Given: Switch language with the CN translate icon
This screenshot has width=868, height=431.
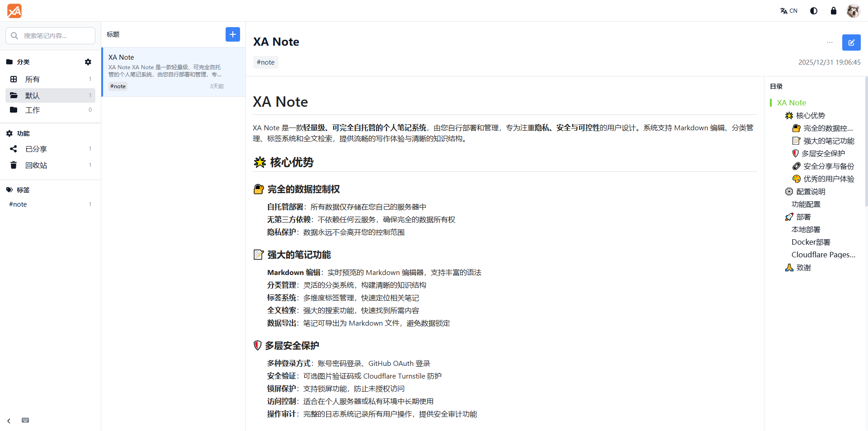Looking at the screenshot, I should click(788, 11).
